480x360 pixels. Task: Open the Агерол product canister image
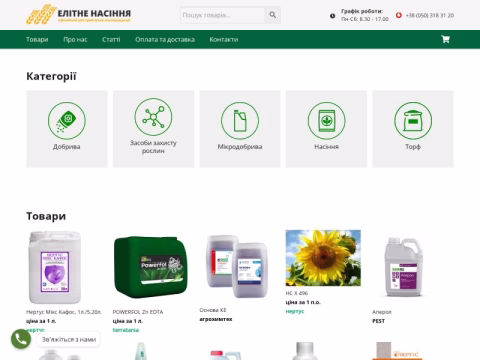(x=404, y=267)
